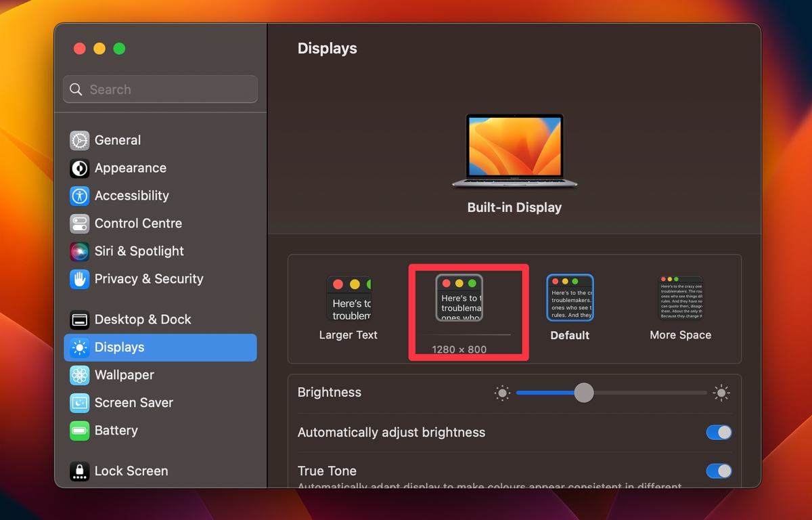Screen dimensions: 812x520
Task: Click the Control Centre sidebar icon
Action: pos(138,223)
